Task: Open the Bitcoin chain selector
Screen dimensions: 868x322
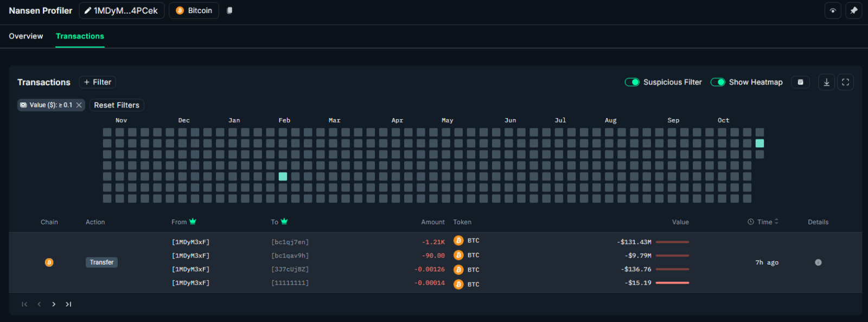Action: tap(194, 11)
